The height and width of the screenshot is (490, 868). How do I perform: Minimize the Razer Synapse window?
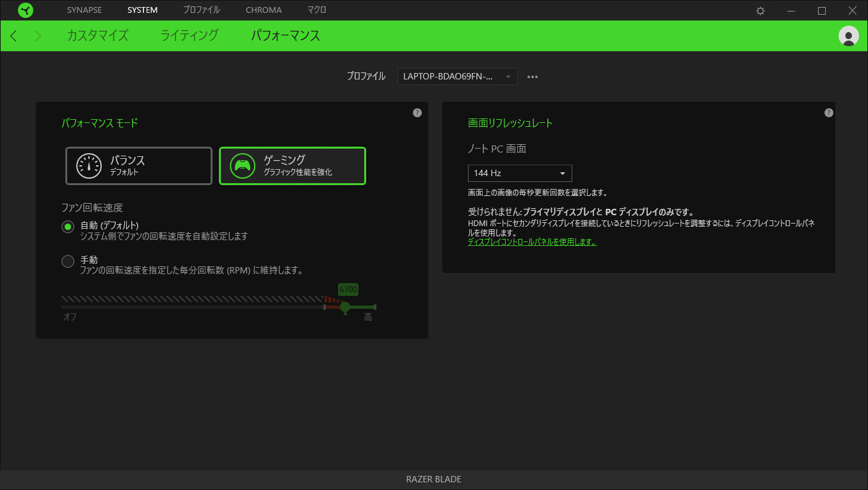tap(791, 10)
